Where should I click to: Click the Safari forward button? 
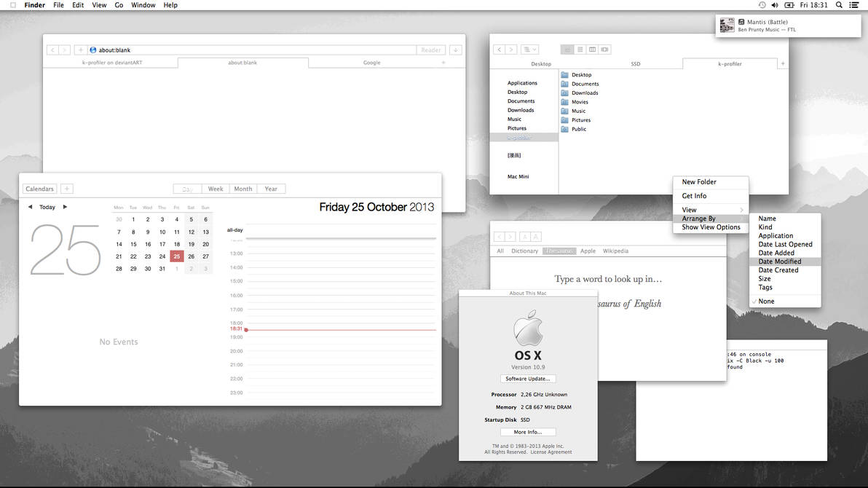[64, 50]
